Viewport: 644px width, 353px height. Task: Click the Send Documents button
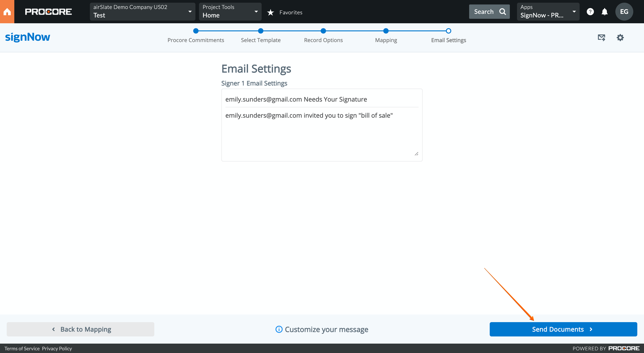tap(563, 329)
